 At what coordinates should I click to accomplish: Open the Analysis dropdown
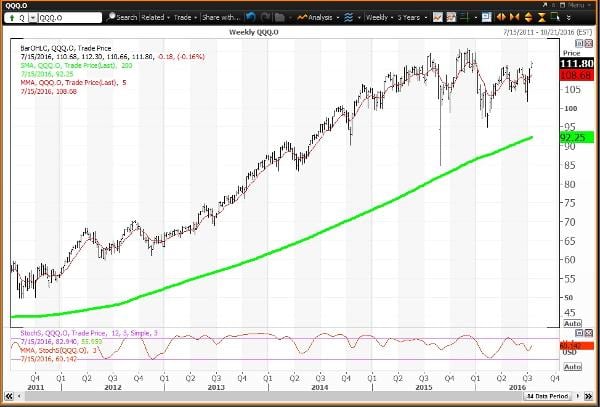pos(317,17)
